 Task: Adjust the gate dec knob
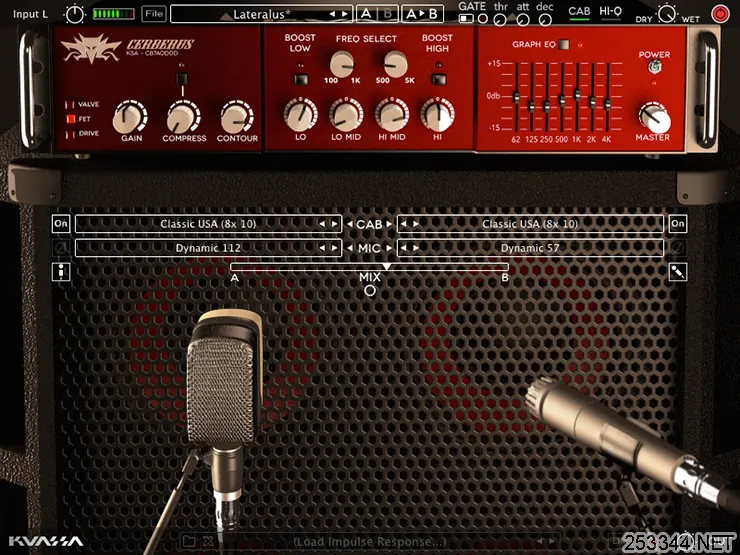(545, 20)
